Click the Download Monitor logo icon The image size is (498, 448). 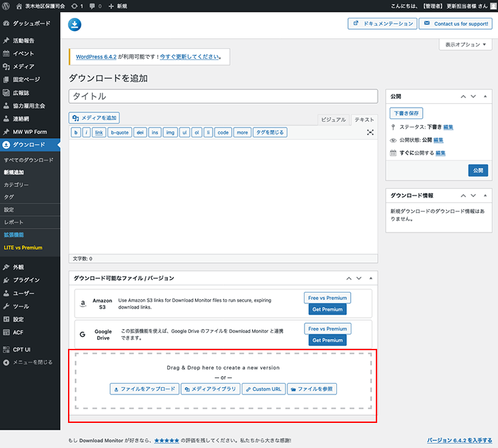[x=75, y=25]
